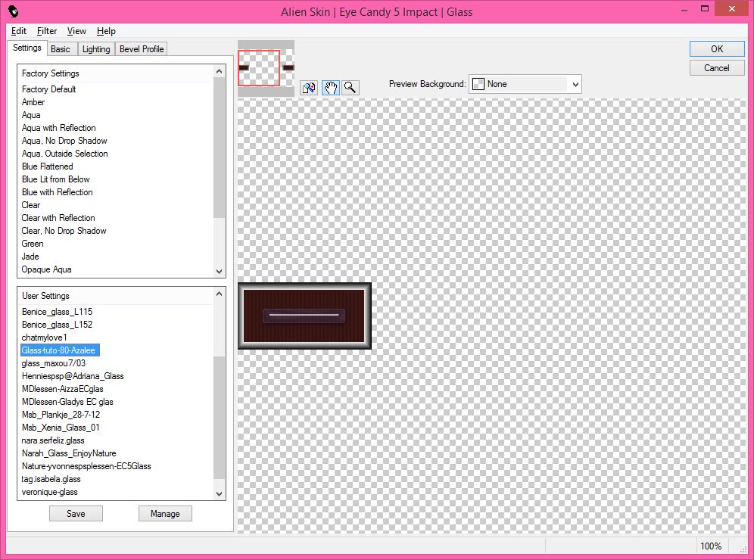Image resolution: width=754 pixels, height=560 pixels.
Task: Select the Green preset
Action: coord(33,244)
